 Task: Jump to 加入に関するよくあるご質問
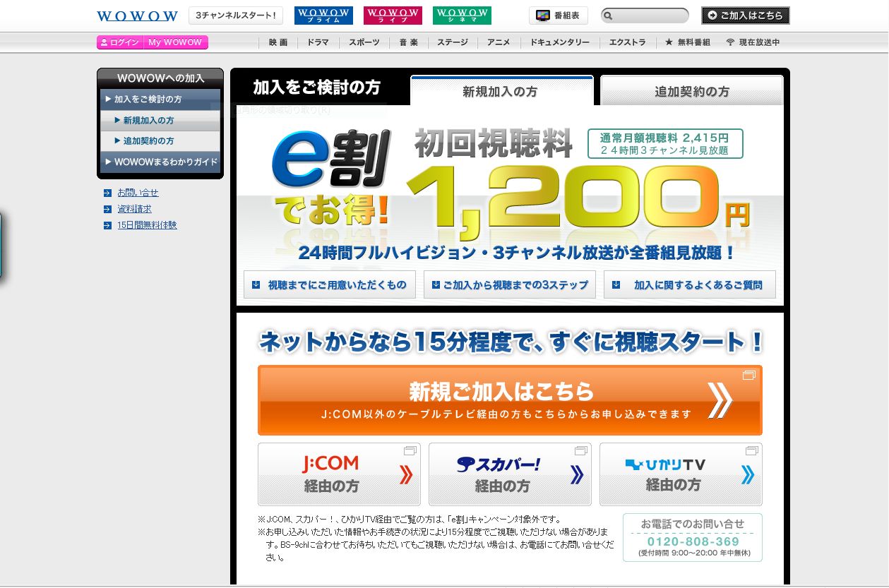690,285
